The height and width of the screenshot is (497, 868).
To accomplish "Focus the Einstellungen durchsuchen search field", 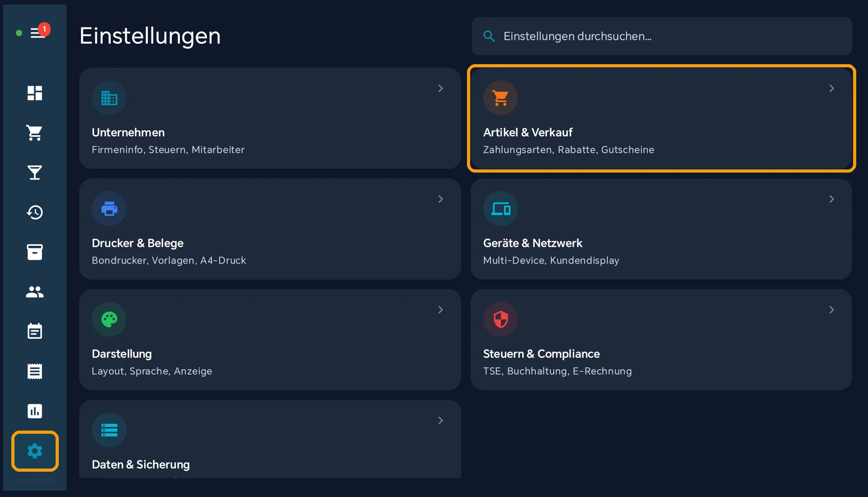I will tap(662, 36).
